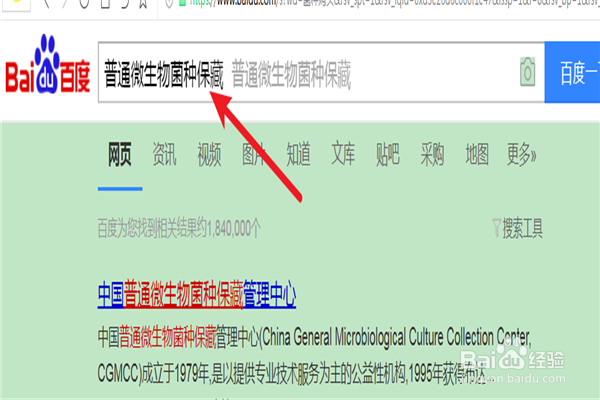
Task: Go to the 文库 tab
Action: (x=343, y=154)
